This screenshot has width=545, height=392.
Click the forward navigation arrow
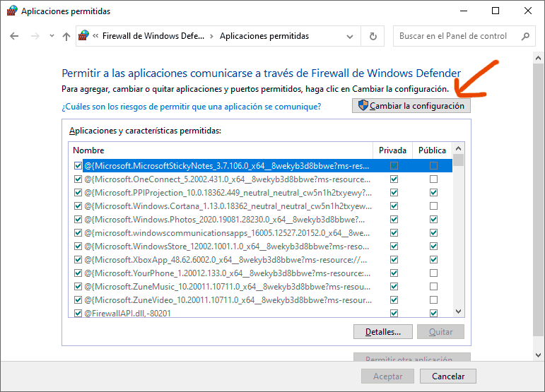tap(35, 36)
